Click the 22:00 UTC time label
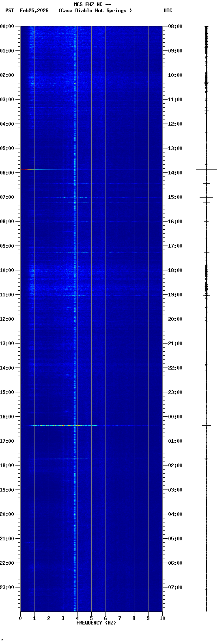The image size is (224, 644). tap(175, 368)
